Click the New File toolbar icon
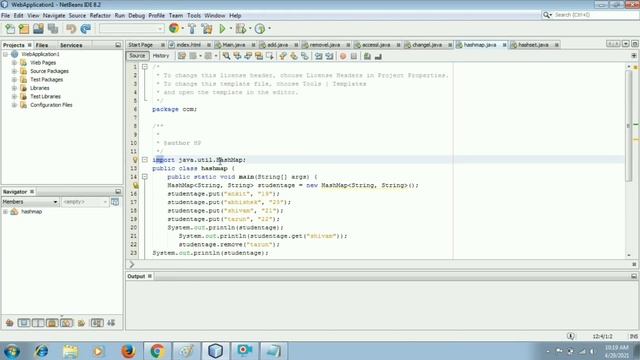 10,29
